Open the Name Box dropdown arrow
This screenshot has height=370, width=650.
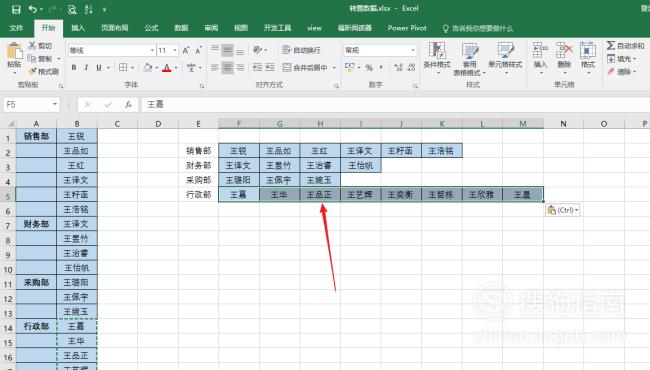click(55, 104)
